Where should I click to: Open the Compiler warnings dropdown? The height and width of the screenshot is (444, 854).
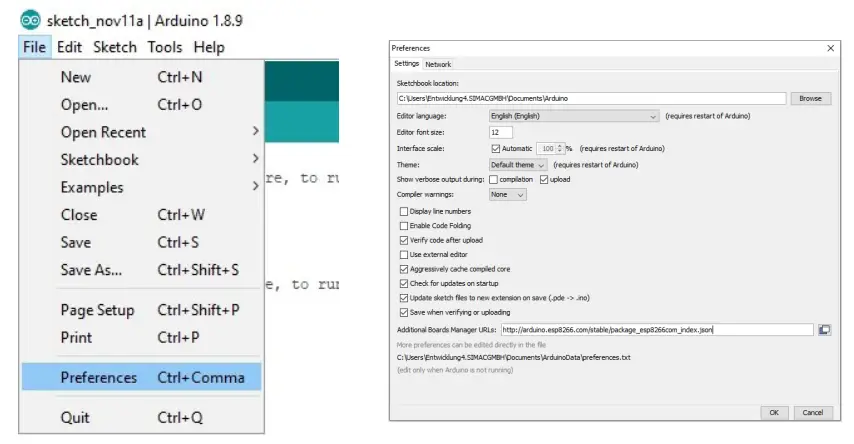click(x=508, y=194)
